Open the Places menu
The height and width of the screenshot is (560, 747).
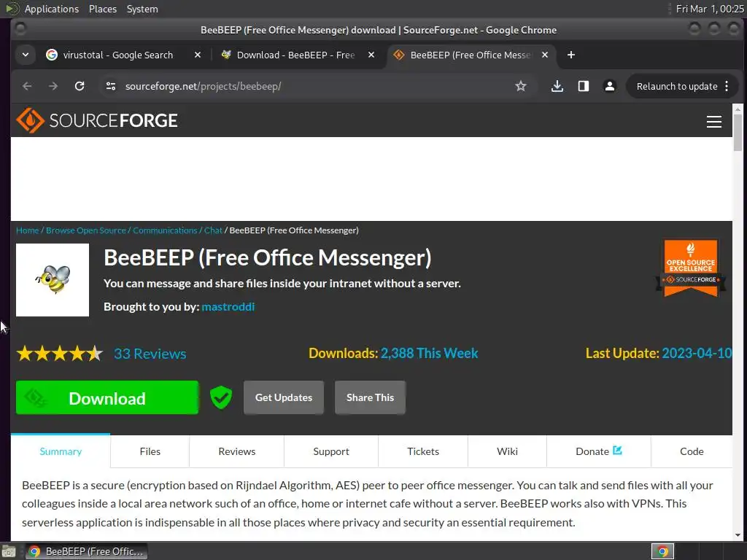[x=103, y=9]
